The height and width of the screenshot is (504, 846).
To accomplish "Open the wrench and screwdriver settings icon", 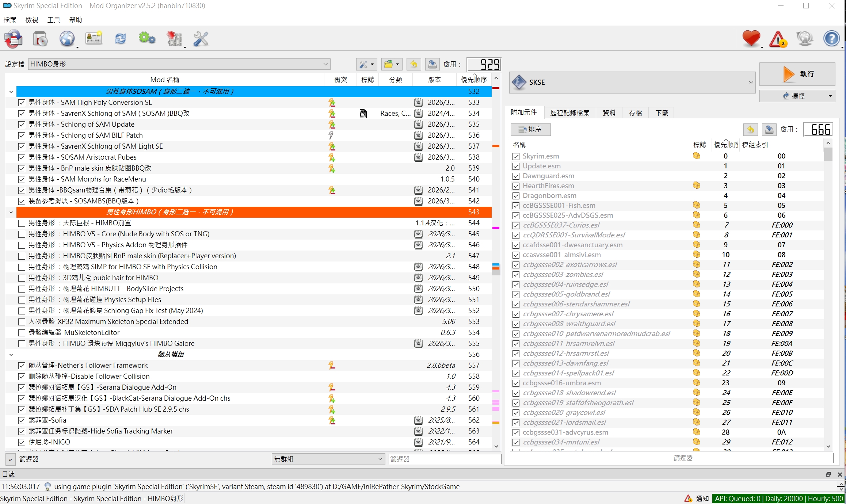I will 201,39.
